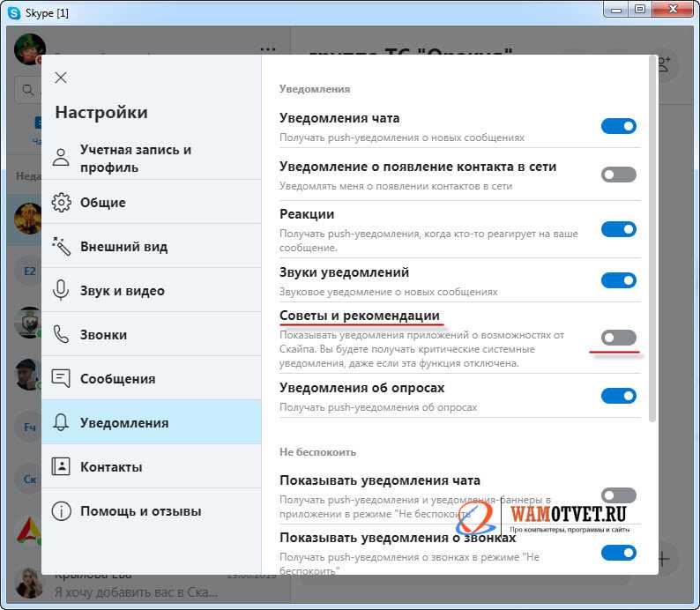Enable Показывать уведомления чата toggle

pyautogui.click(x=618, y=495)
